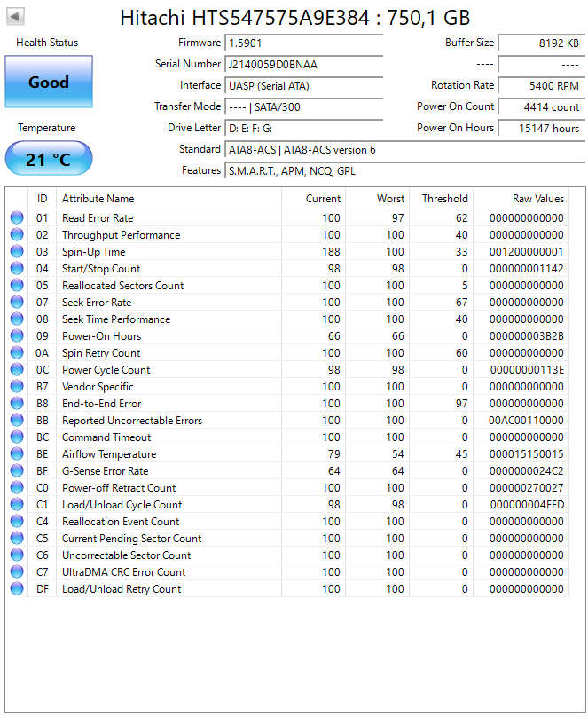Viewport: 588px width, 717px height.
Task: Click the 21 °C temperature button
Action: click(x=49, y=159)
